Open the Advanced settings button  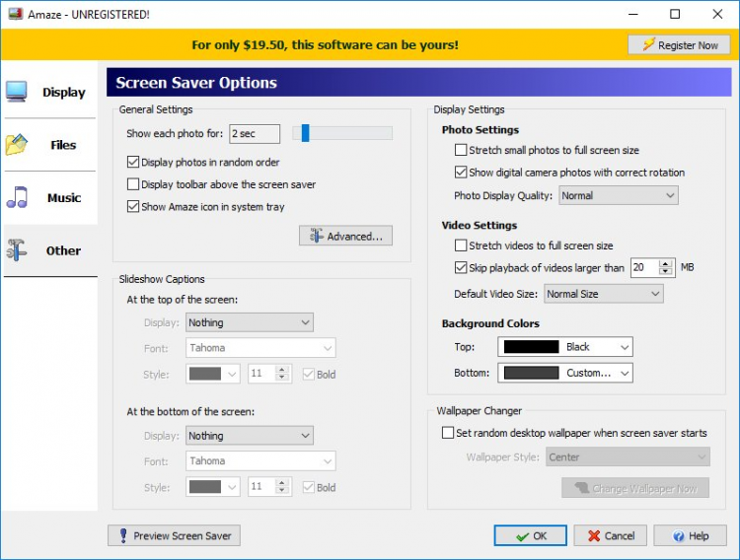coord(345,236)
